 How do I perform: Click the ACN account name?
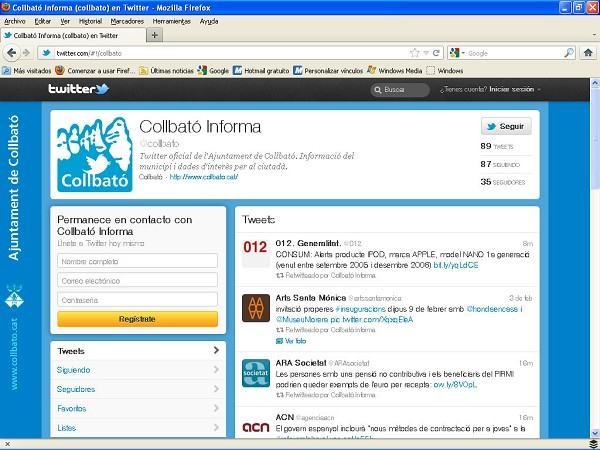click(x=285, y=417)
